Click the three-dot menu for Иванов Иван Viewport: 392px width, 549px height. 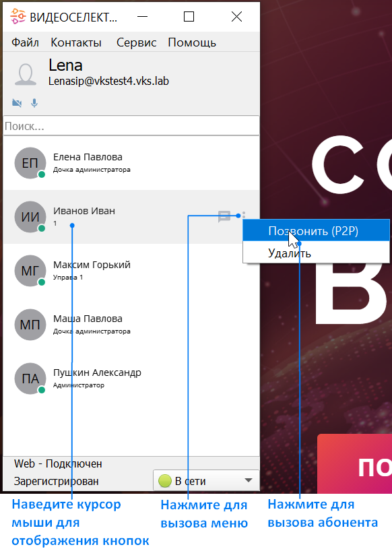point(244,215)
